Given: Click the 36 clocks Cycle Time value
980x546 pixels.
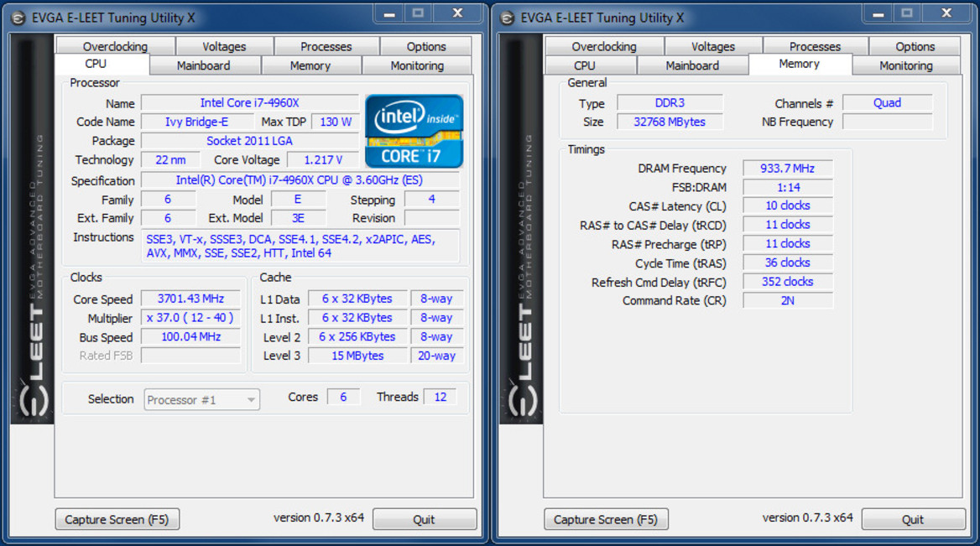Looking at the screenshot, I should (788, 263).
